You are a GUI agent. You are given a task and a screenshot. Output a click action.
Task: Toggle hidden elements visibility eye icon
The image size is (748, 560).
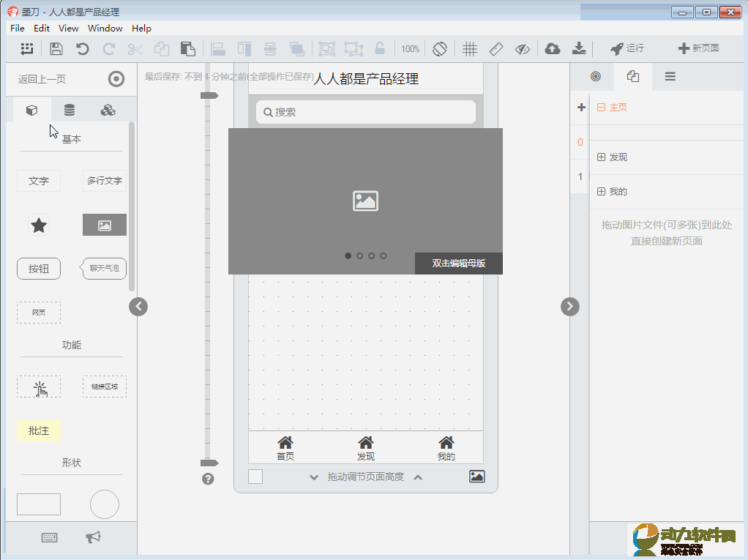point(523,48)
